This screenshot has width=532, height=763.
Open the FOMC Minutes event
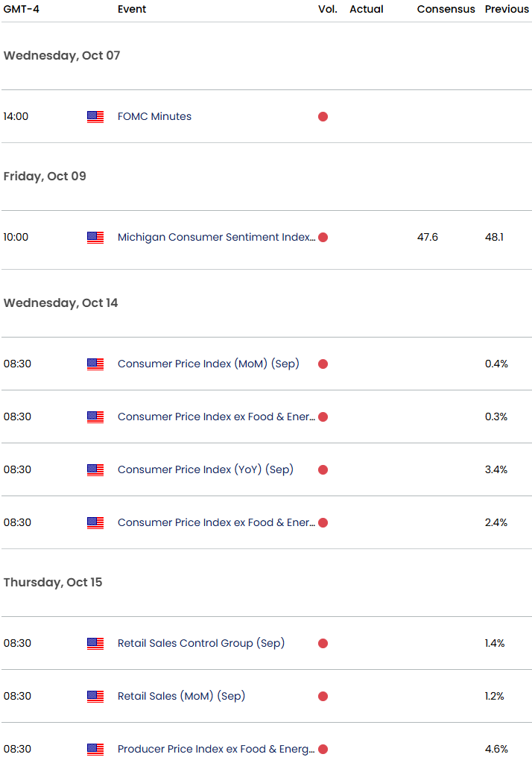pyautogui.click(x=154, y=117)
